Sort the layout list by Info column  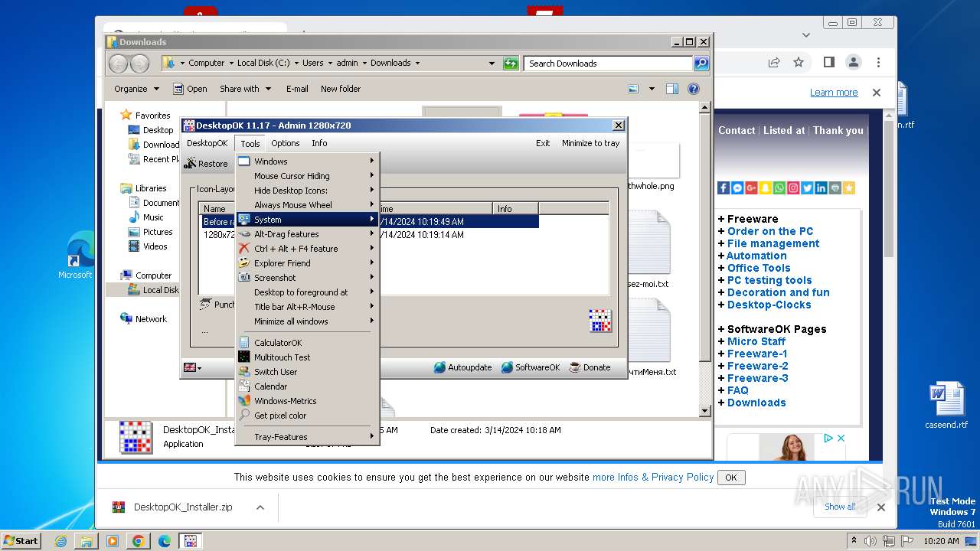click(515, 208)
